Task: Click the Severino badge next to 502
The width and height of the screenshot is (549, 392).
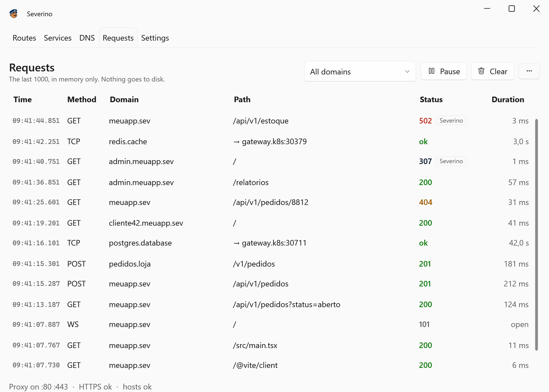Action: coord(451,120)
